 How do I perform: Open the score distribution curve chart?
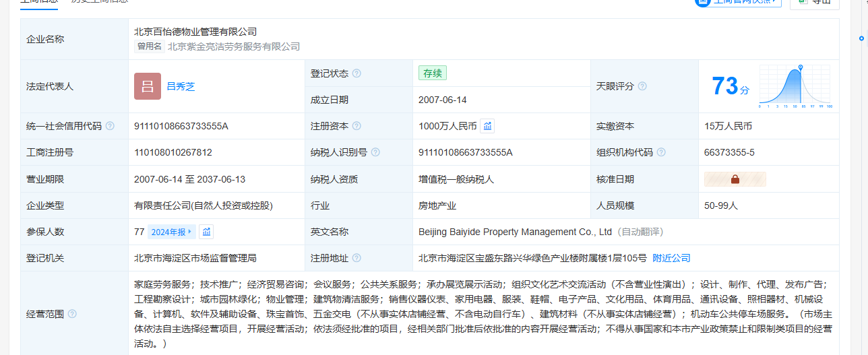pos(796,86)
